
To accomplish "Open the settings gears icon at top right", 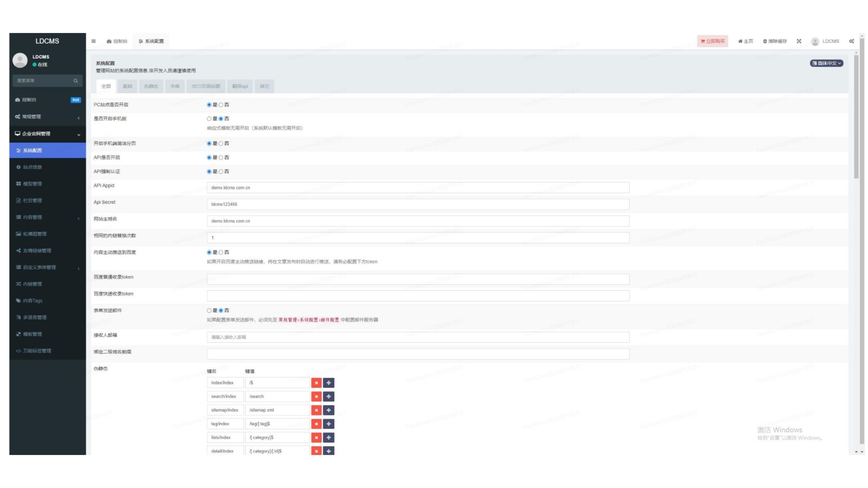I will 851,41.
